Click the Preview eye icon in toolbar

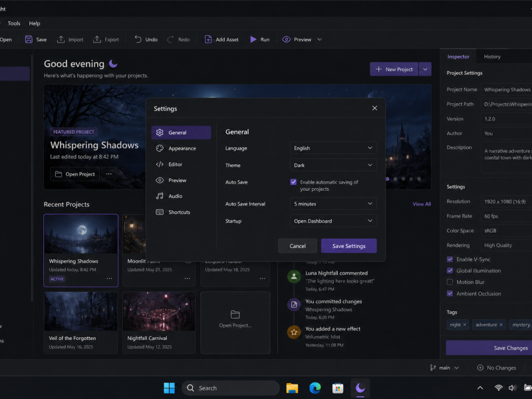point(287,39)
